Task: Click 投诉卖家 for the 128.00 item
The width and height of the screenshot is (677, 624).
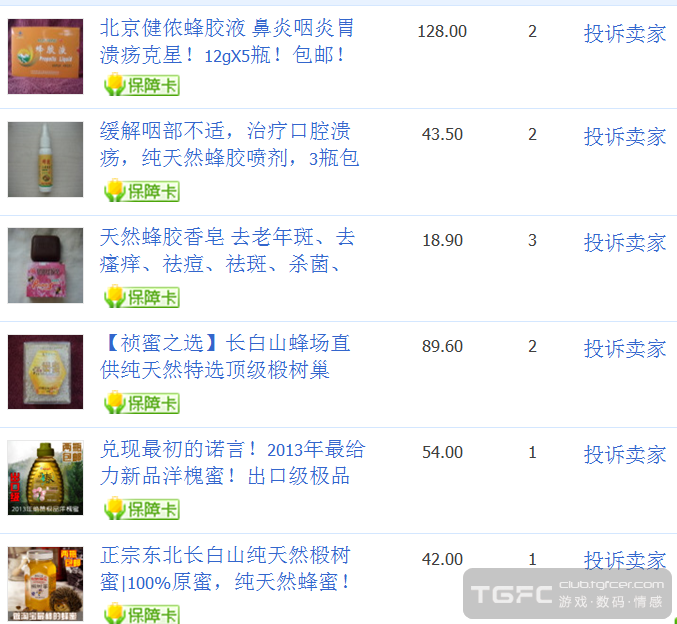Action: click(x=625, y=34)
